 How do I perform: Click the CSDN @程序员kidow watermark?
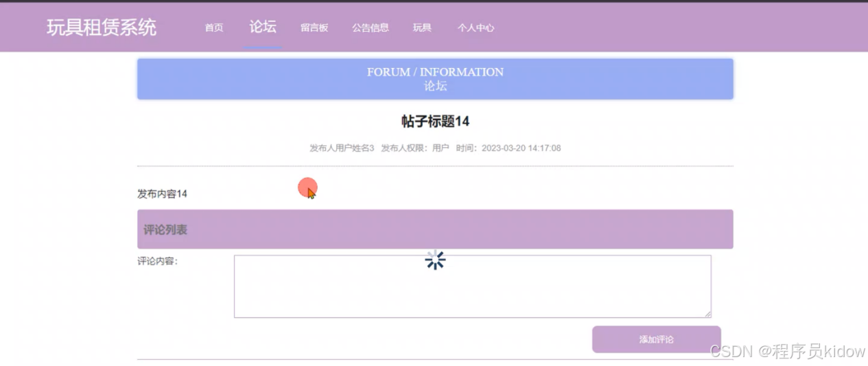tap(788, 352)
